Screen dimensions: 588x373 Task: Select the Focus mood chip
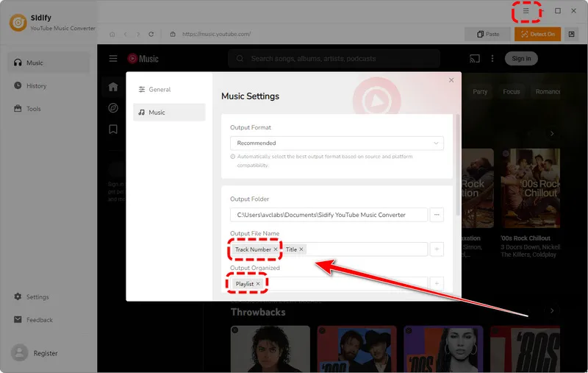click(511, 91)
